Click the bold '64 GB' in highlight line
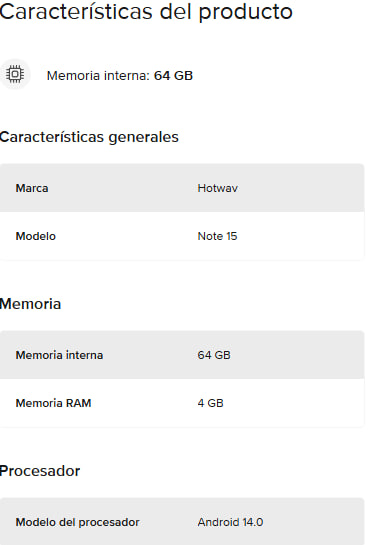 point(173,75)
